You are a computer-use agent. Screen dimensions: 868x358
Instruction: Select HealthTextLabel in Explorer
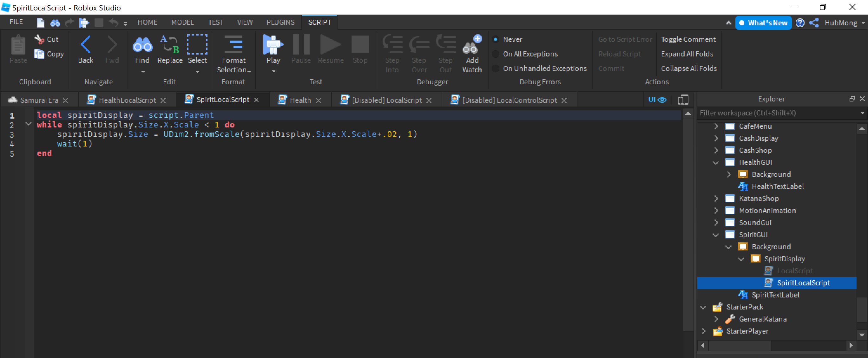pos(777,186)
